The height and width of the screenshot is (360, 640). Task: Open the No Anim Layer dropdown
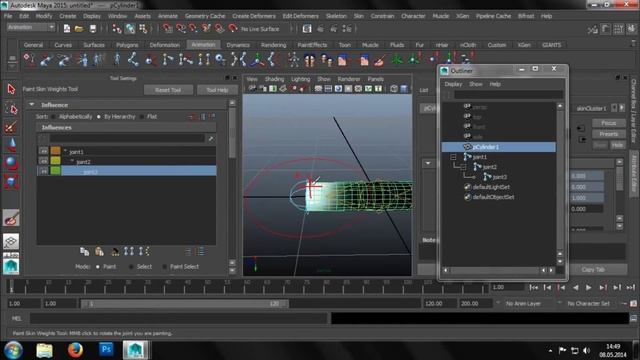(523, 304)
